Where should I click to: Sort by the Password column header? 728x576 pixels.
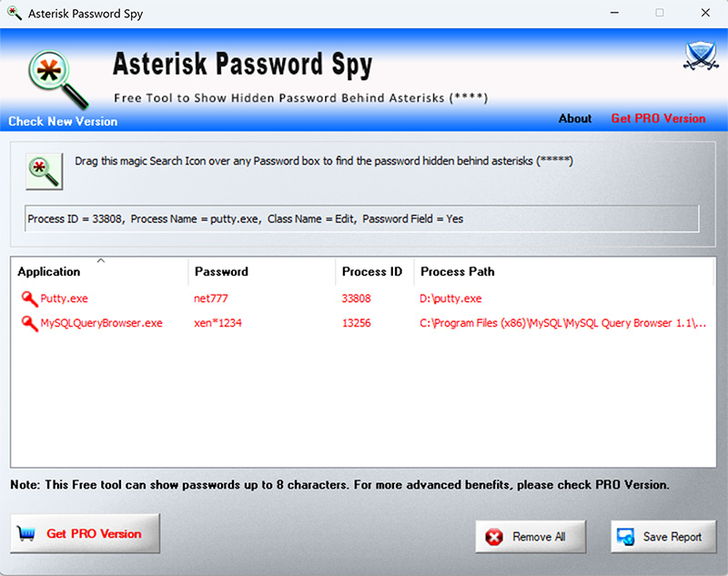tap(262, 271)
